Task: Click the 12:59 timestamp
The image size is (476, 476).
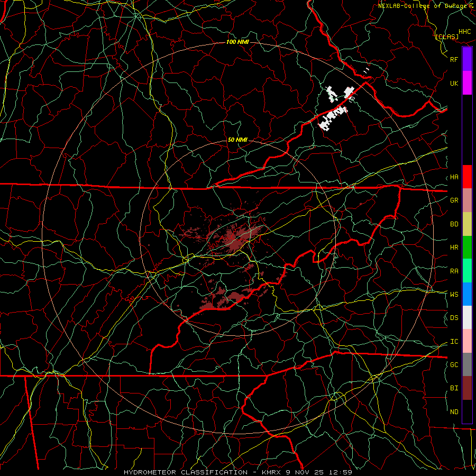Action: pos(341,472)
